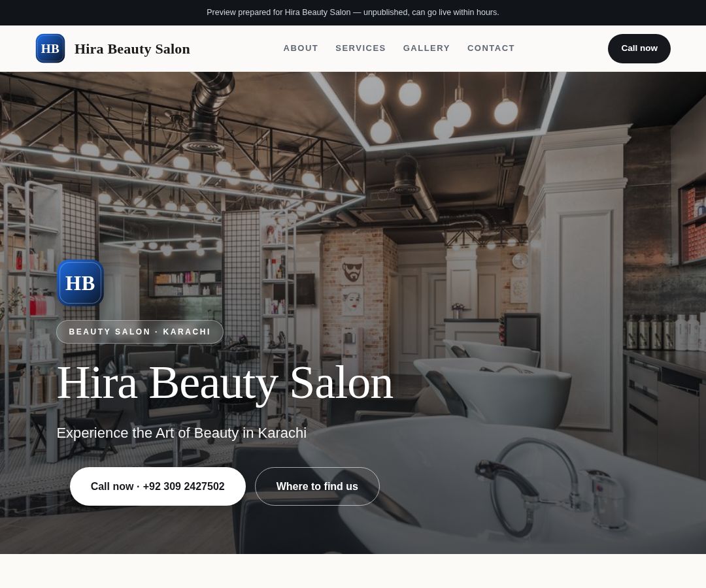This screenshot has width=706, height=588.
Task: Click the tagline Experience the Art of Beauty
Action: [x=182, y=433]
